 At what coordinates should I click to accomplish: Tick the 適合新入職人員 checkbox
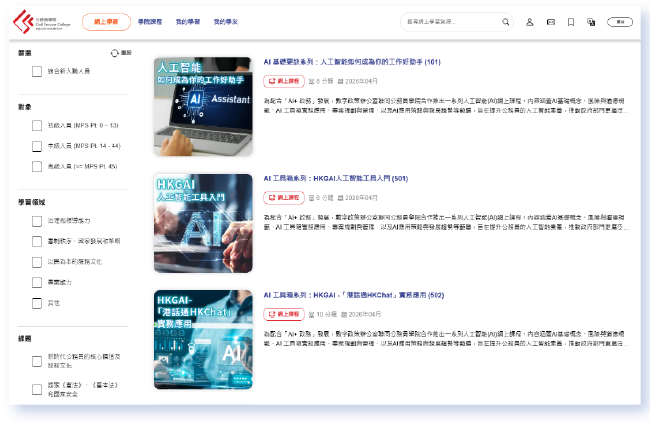[x=37, y=71]
